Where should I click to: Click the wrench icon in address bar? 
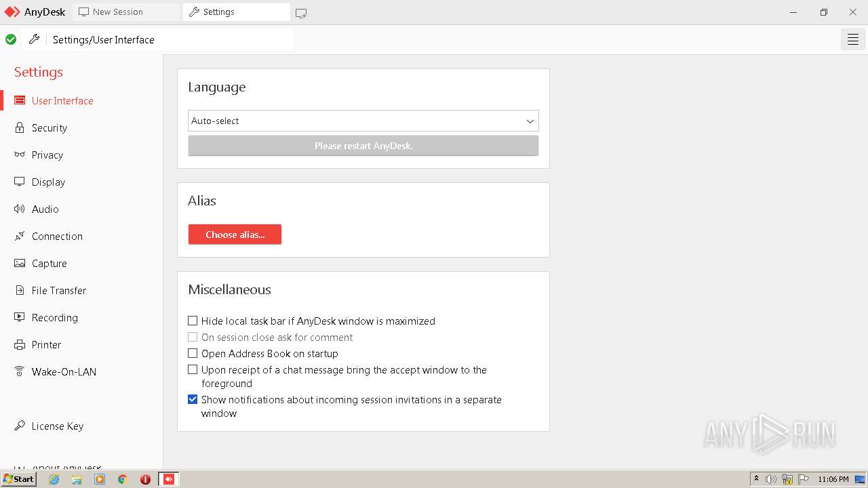pyautogui.click(x=34, y=39)
